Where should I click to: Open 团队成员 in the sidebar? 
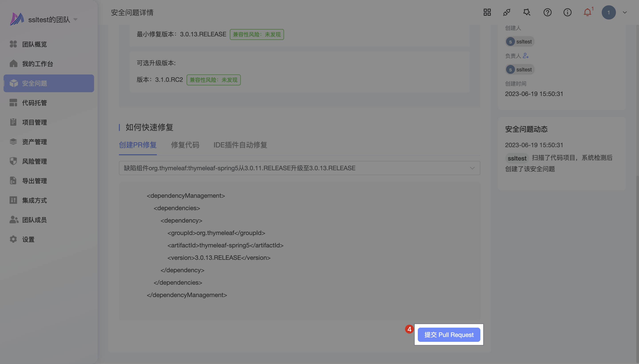[x=34, y=220]
